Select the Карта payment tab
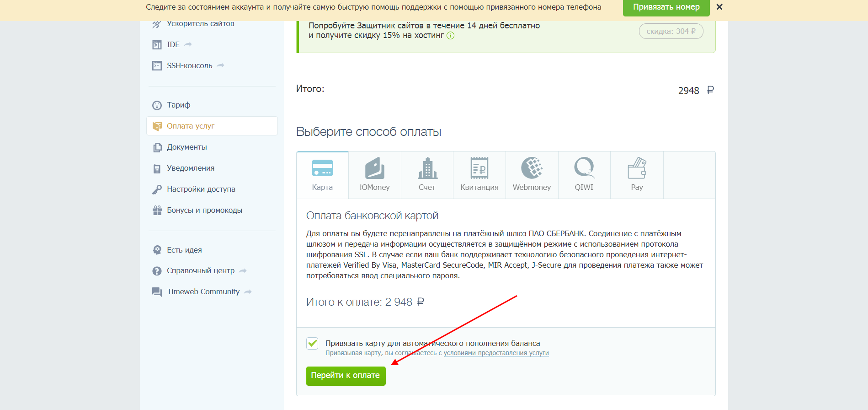Viewport: 868px width, 410px height. click(322, 175)
